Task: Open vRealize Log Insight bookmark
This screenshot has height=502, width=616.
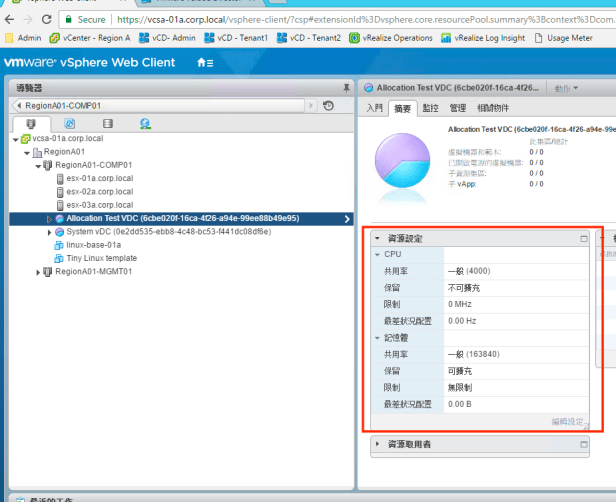Action: [483, 38]
